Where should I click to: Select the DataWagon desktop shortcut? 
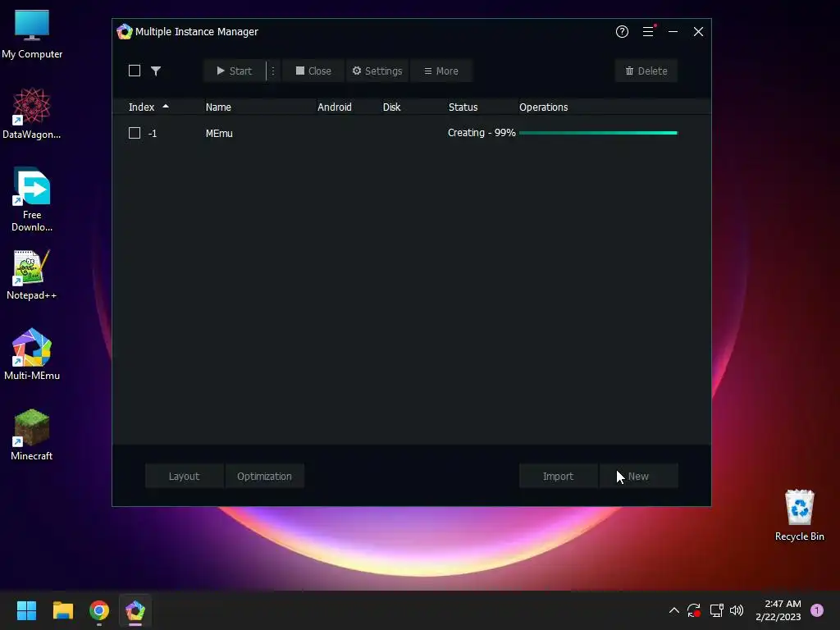[x=32, y=113]
